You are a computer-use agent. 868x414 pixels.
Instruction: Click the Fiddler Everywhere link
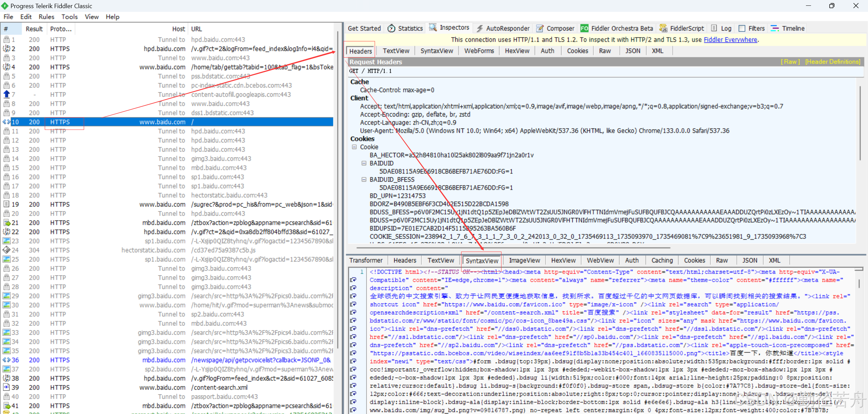pyautogui.click(x=730, y=40)
